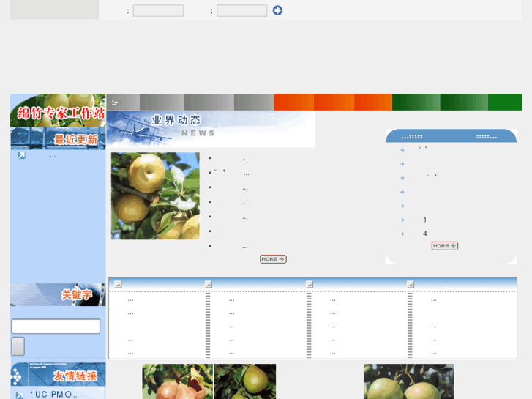Open the 业界动态 NEWS banner

click(210, 129)
